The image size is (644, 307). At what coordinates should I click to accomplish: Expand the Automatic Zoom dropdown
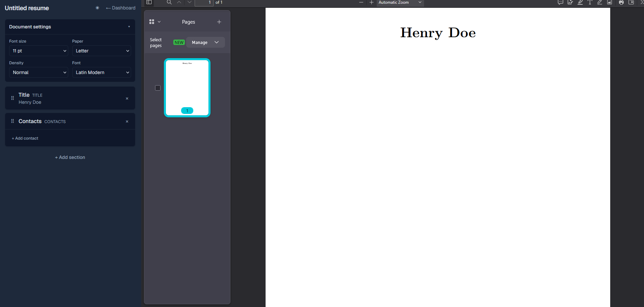[400, 3]
